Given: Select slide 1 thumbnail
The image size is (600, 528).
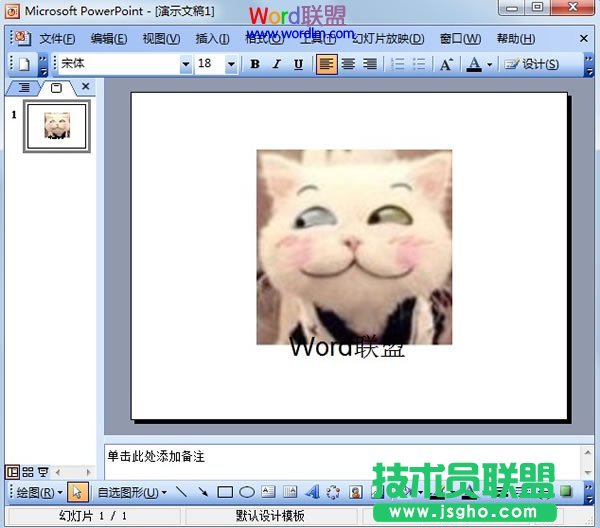Looking at the screenshot, I should click(x=57, y=126).
